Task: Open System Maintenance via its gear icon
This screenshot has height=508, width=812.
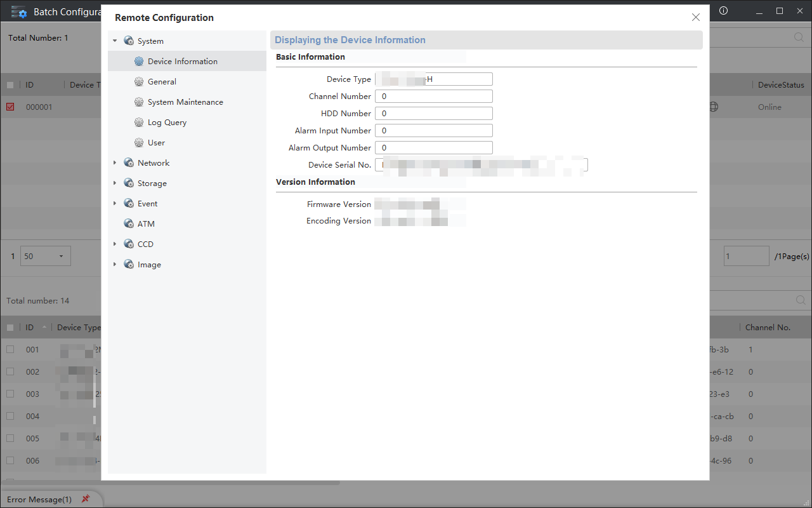Action: click(138, 102)
